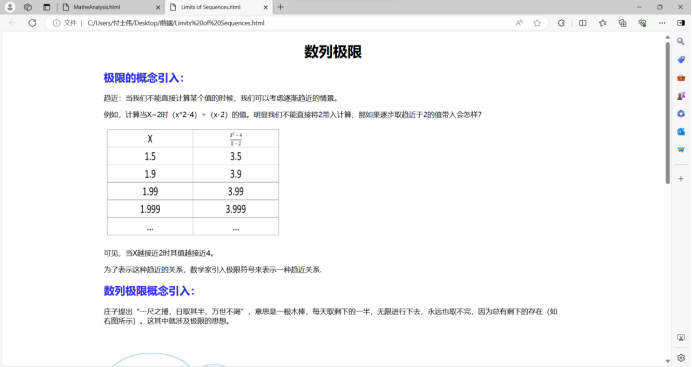The height and width of the screenshot is (367, 692).
Task: Click the table cell 3.9
Action: tap(236, 174)
